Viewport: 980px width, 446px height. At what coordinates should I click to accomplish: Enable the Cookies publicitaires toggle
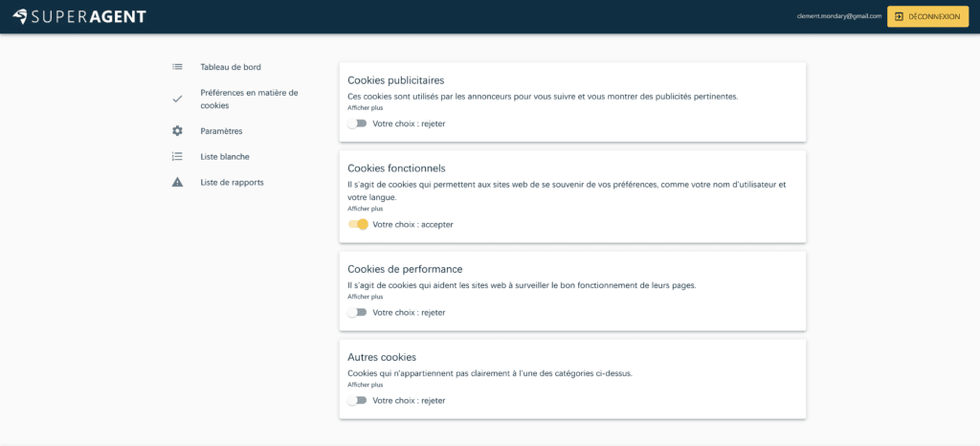coord(358,123)
